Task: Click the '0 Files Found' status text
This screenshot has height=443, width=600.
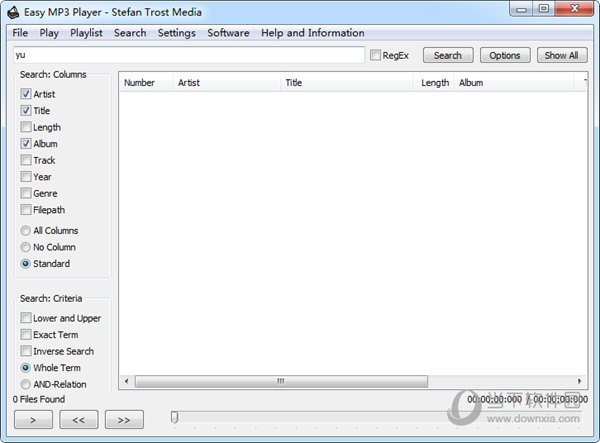Action: [39, 399]
